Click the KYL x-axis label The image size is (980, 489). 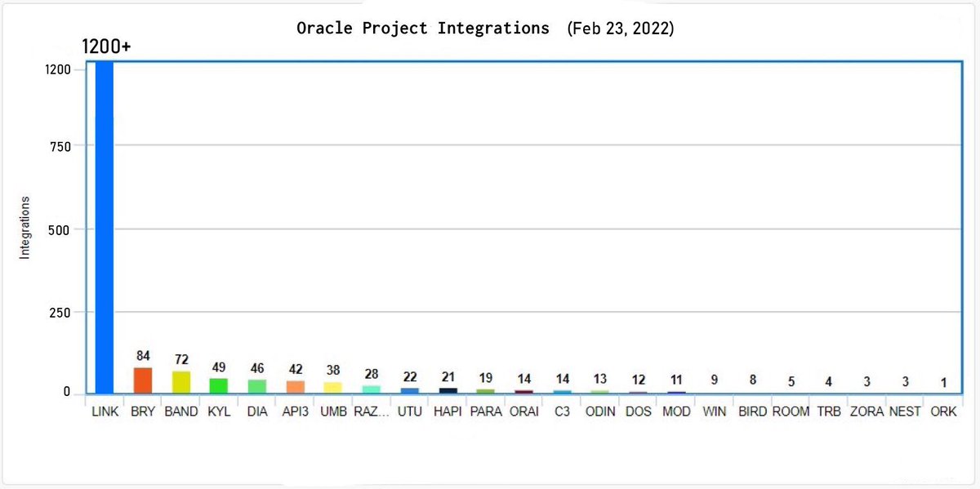219,411
